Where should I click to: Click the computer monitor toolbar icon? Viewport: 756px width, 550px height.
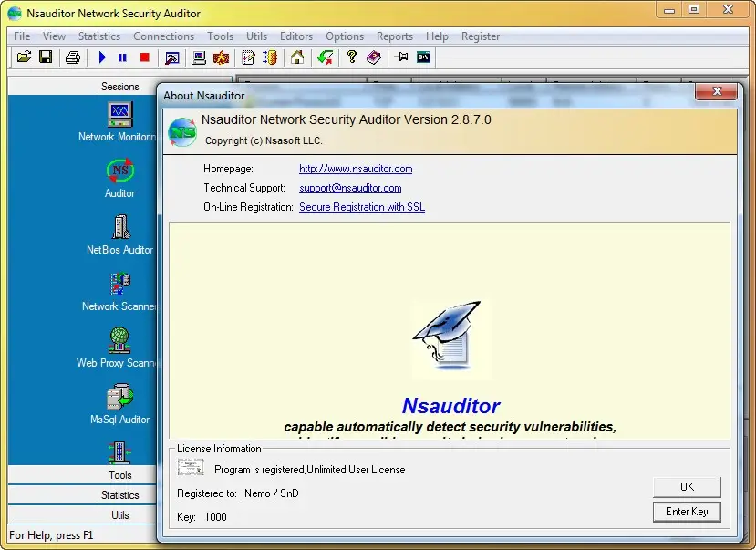coord(199,57)
